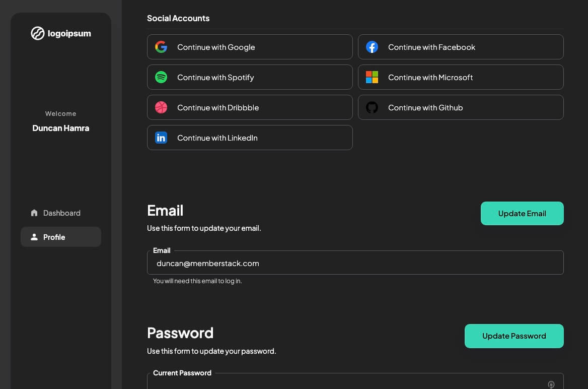Open the Dashboard menu item
The width and height of the screenshot is (588, 389).
tap(61, 213)
